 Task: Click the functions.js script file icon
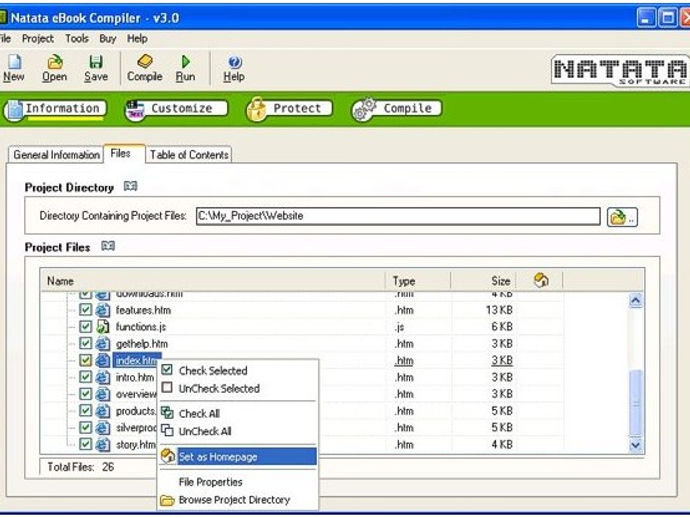(103, 327)
